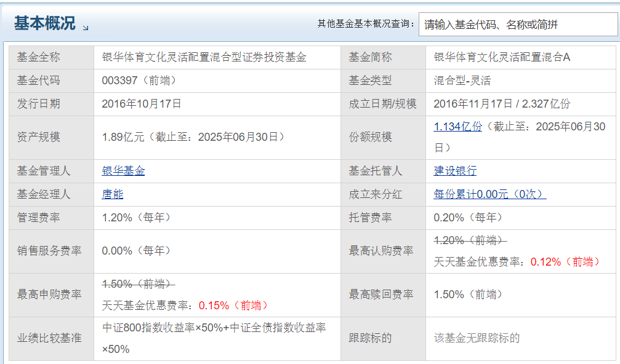Select the short name 银华体育文化灵活配置混合A
Image resolution: width=620 pixels, height=364 pixels.
tap(502, 57)
